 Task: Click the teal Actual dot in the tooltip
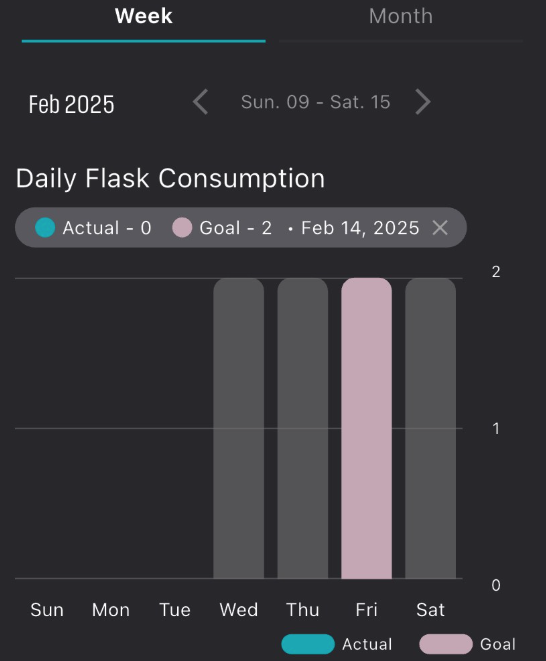click(x=45, y=228)
